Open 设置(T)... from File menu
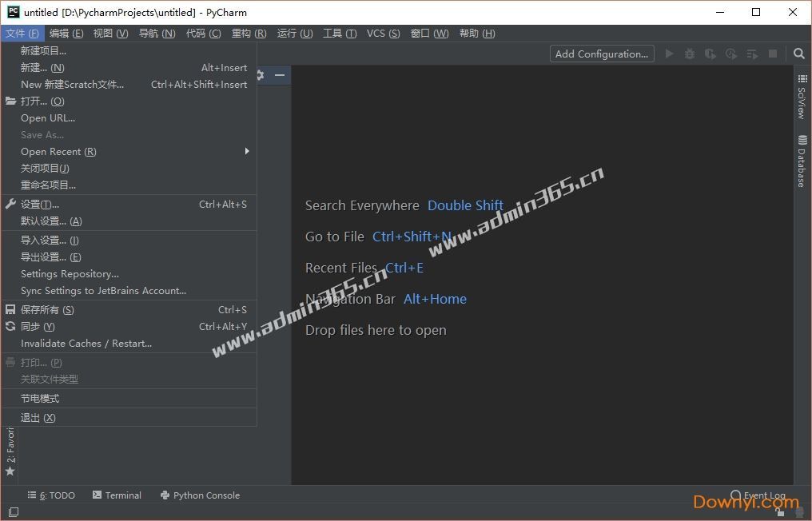Image resolution: width=812 pixels, height=521 pixels. (x=129, y=205)
